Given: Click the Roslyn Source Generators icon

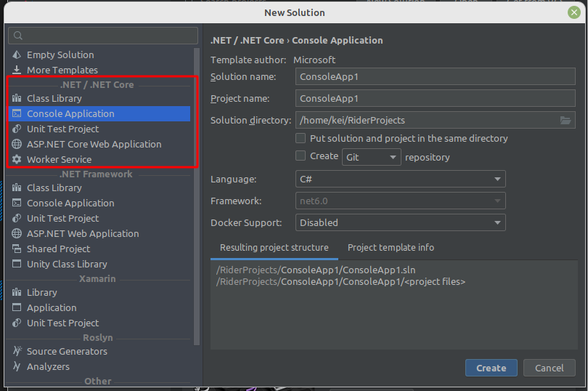Looking at the screenshot, I should click(x=17, y=351).
